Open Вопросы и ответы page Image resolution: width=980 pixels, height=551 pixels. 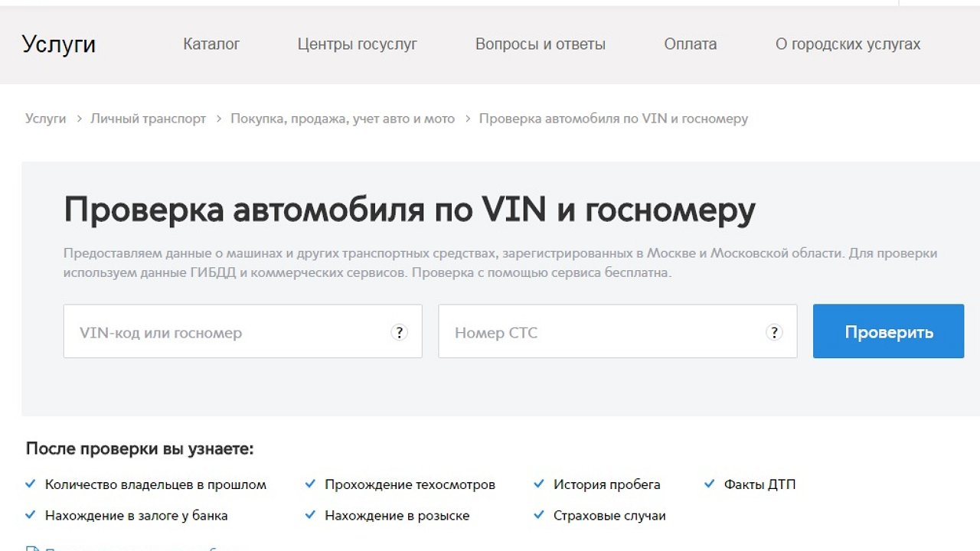(x=540, y=44)
